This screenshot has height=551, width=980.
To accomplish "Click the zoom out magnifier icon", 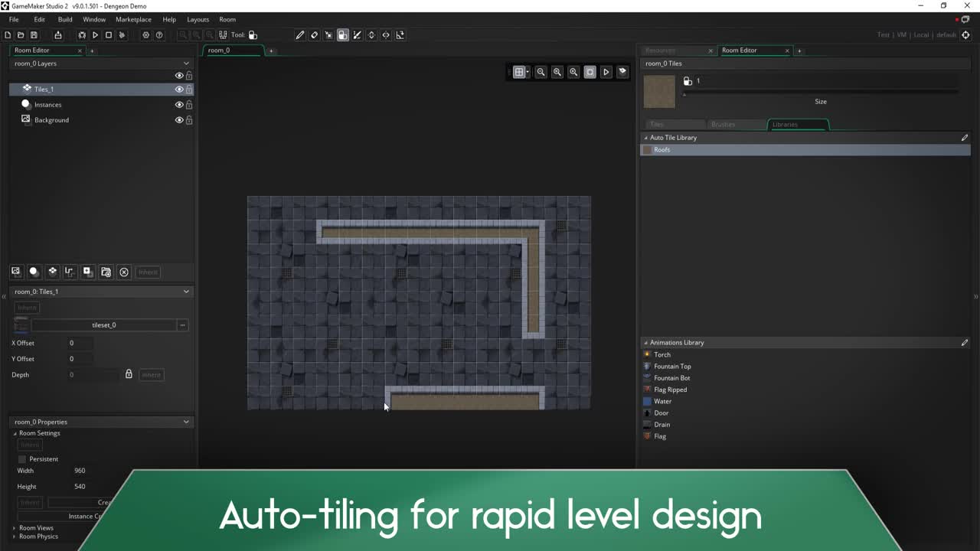I will coord(541,72).
